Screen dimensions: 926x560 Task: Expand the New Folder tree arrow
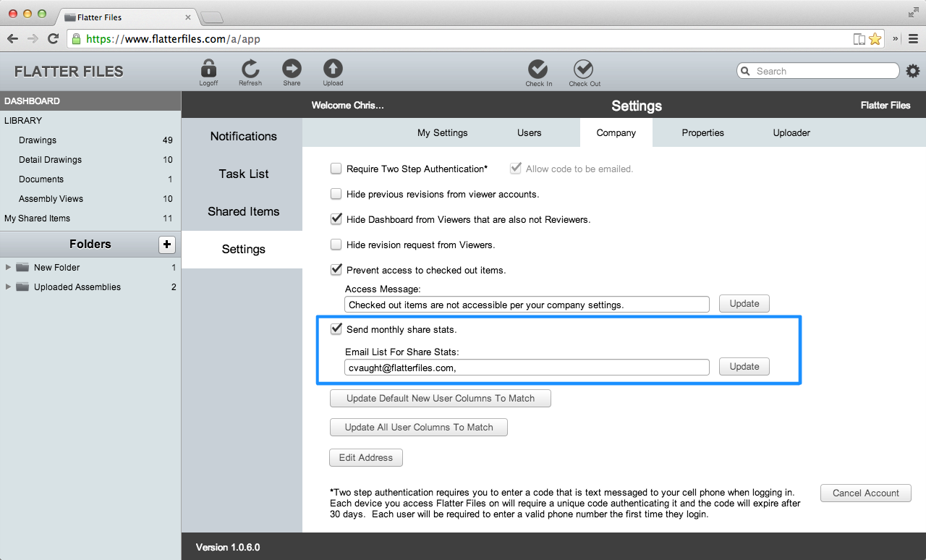(x=9, y=268)
